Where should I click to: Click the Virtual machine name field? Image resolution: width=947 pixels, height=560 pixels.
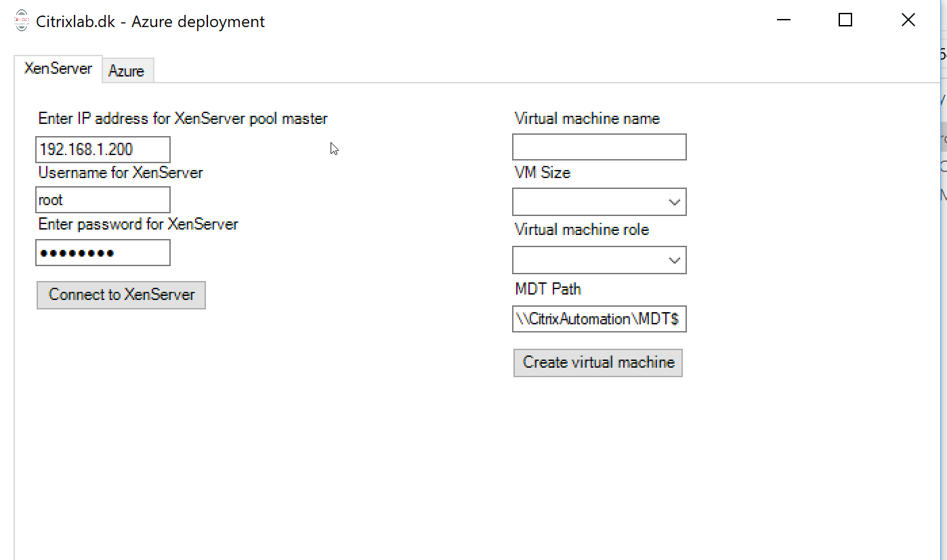[599, 147]
